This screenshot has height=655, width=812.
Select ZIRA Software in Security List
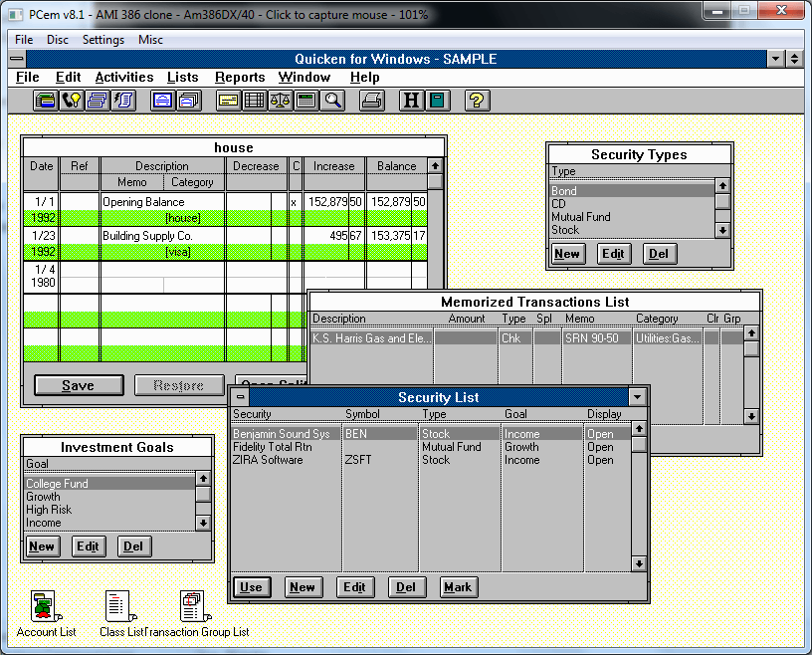(x=432, y=460)
